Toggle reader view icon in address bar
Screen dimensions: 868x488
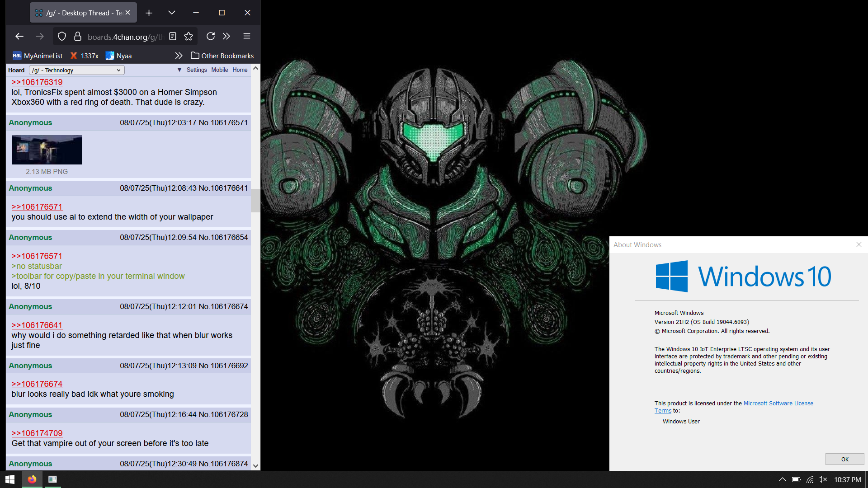pos(173,36)
